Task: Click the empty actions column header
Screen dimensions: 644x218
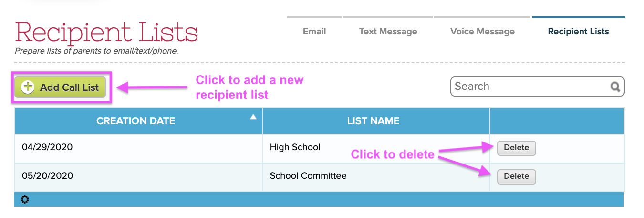Action: [557, 121]
